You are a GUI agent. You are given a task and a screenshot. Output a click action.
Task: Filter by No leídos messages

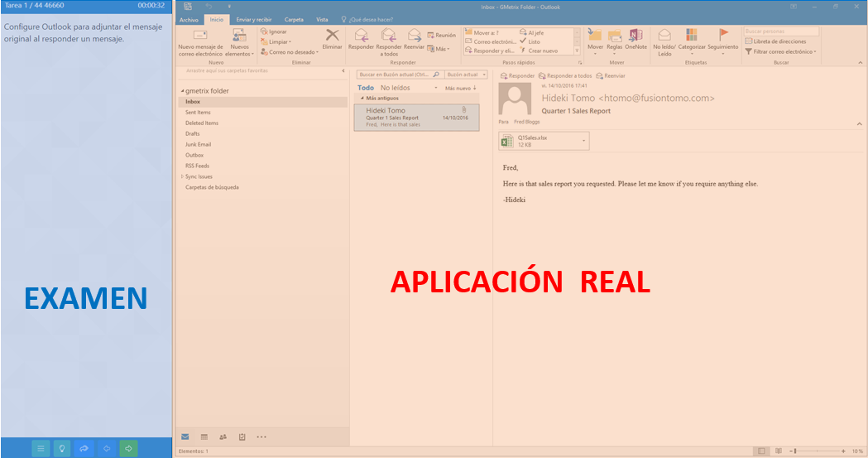pyautogui.click(x=396, y=88)
